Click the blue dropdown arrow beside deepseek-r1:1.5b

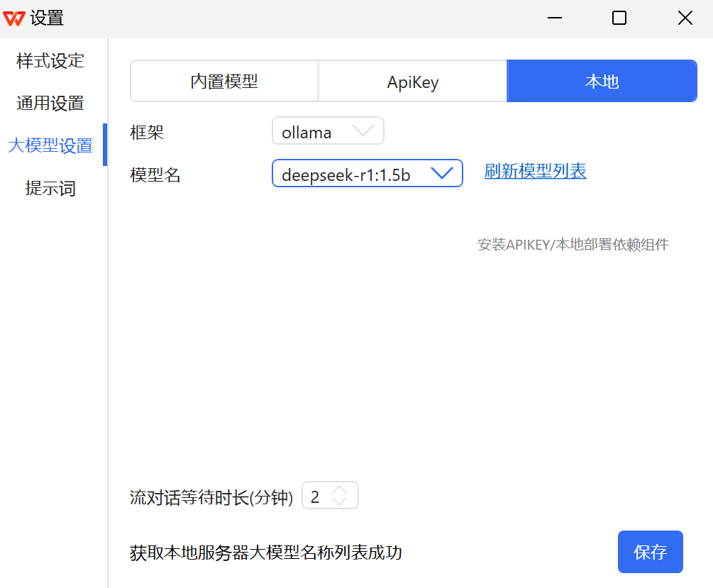tap(443, 173)
